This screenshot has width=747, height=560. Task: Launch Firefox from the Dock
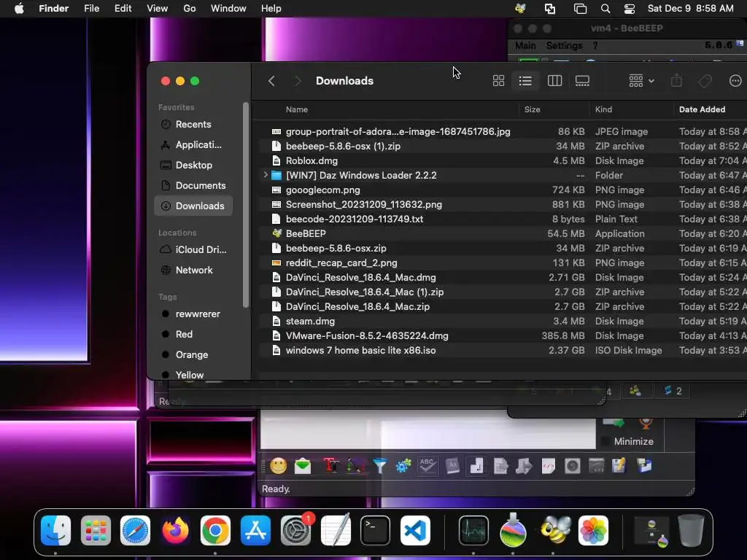tap(175, 531)
